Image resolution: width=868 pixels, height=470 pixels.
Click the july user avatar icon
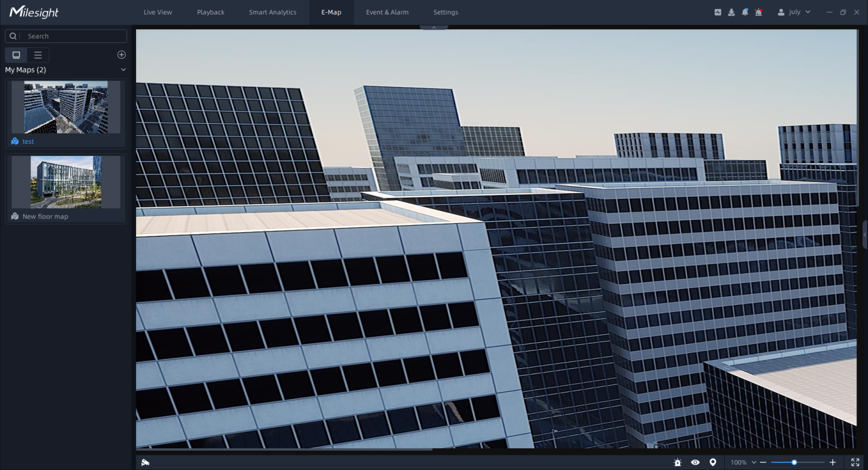(x=781, y=12)
